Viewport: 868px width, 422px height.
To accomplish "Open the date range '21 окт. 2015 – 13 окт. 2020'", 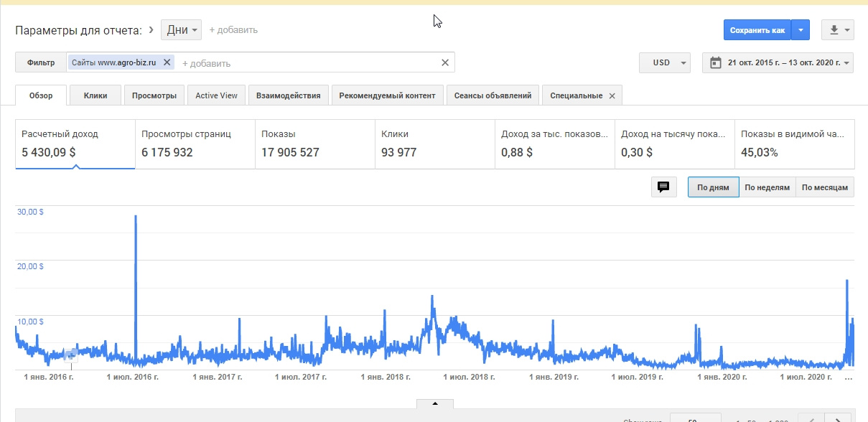I will pos(778,63).
